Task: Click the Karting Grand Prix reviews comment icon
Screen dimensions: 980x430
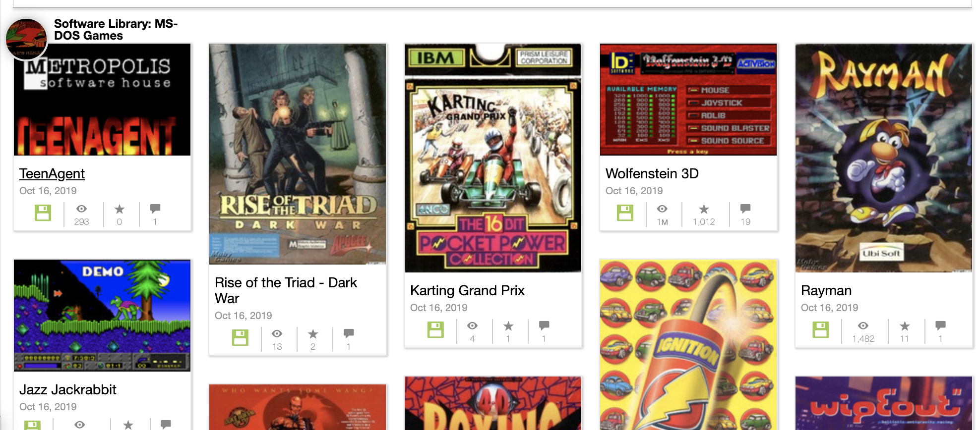Action: coord(544,325)
